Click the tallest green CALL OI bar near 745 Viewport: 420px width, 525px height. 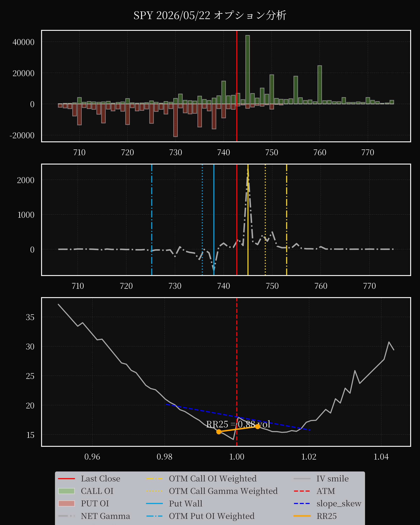(x=247, y=70)
